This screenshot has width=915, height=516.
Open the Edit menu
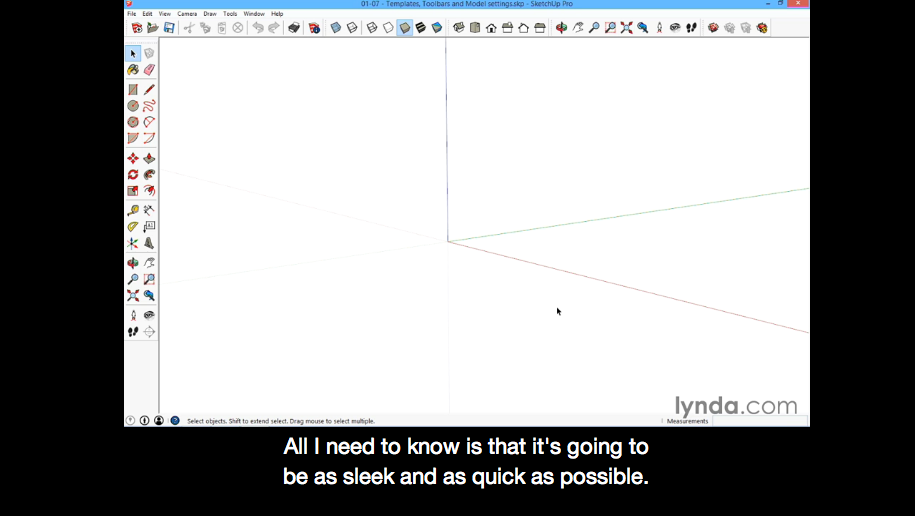(148, 13)
